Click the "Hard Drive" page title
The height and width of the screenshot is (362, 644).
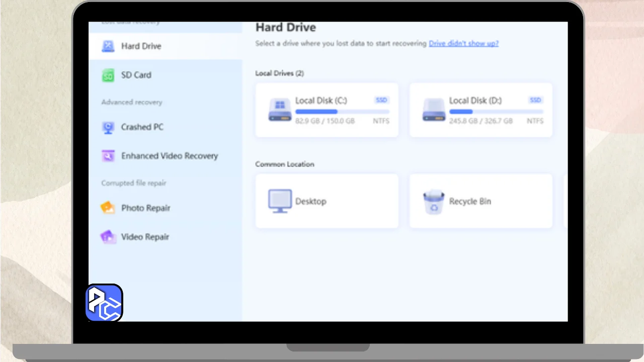tap(286, 27)
